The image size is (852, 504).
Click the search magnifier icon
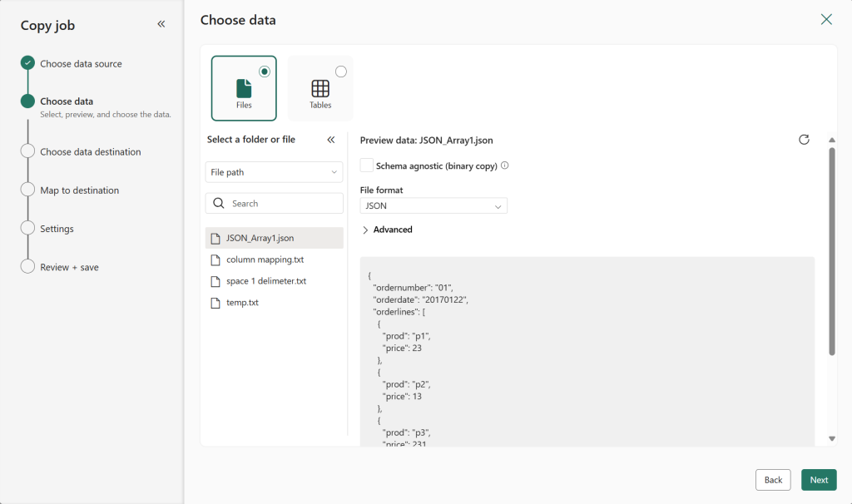[x=218, y=202]
